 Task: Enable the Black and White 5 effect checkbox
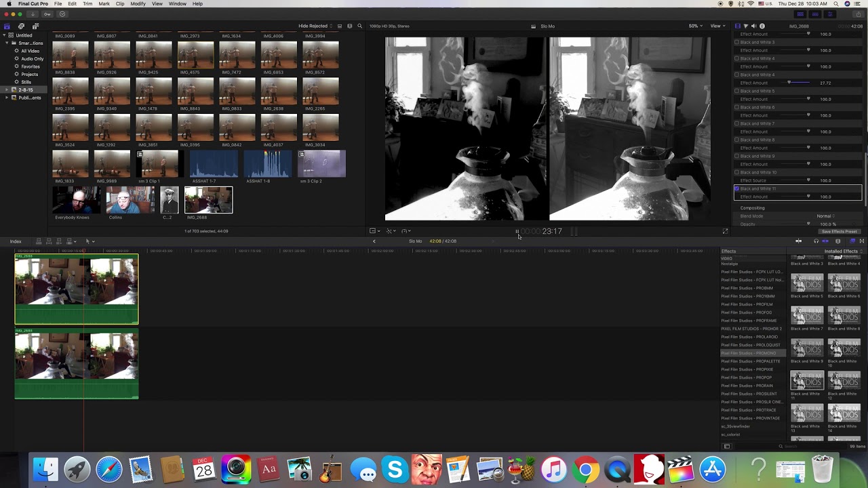(737, 91)
